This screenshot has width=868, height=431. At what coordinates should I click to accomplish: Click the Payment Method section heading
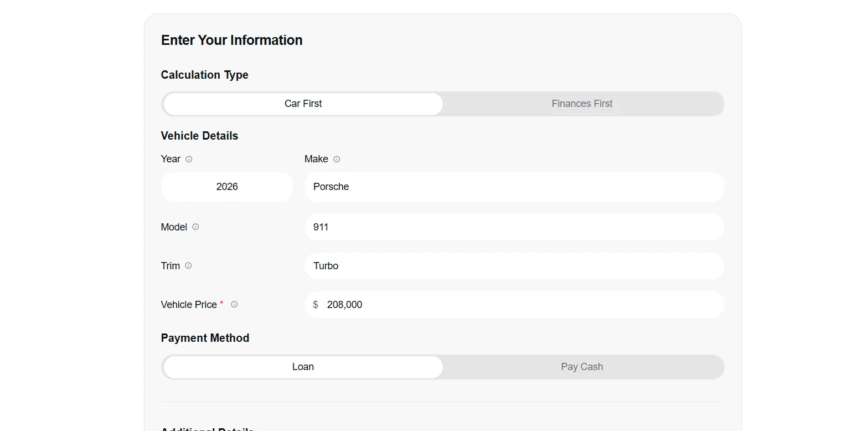pyautogui.click(x=205, y=338)
